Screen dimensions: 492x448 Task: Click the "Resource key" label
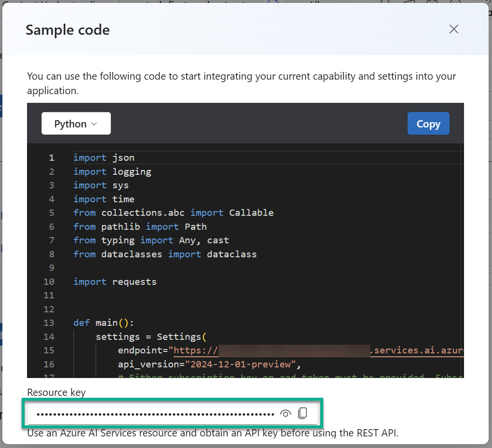56,392
